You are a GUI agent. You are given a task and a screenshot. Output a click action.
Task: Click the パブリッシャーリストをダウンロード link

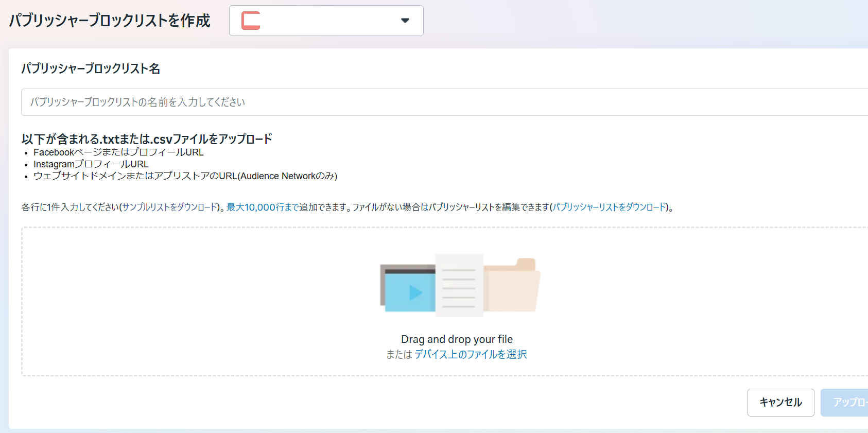(x=609, y=207)
